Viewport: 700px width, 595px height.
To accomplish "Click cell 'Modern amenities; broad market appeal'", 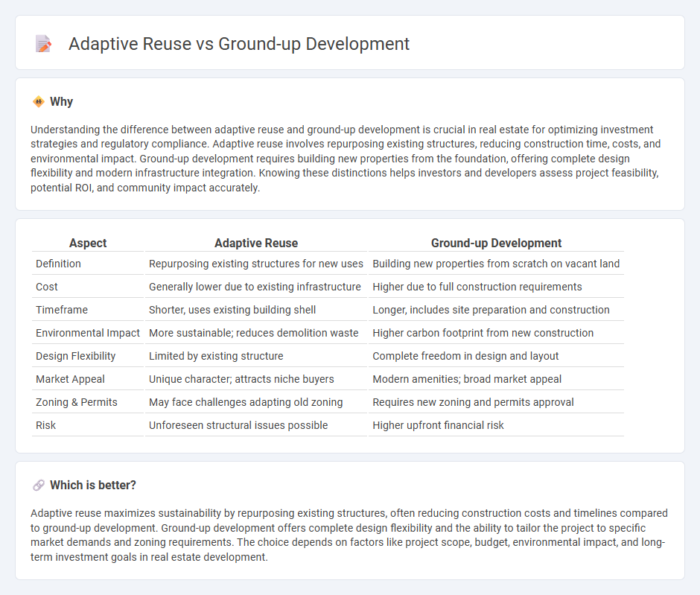I will 496,379.
